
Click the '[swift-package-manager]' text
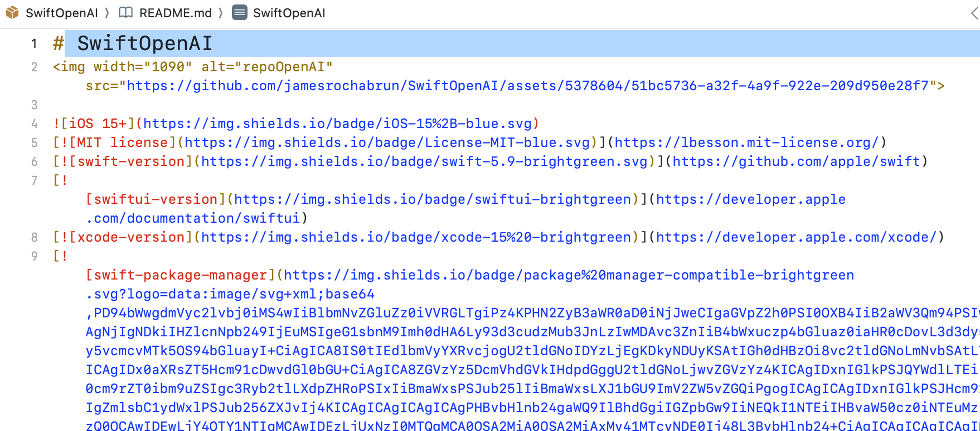[181, 275]
